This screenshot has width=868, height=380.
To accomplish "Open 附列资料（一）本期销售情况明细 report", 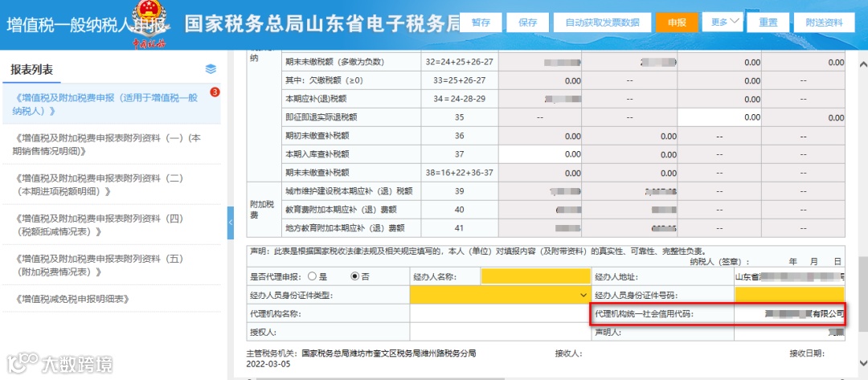I will tap(111, 145).
